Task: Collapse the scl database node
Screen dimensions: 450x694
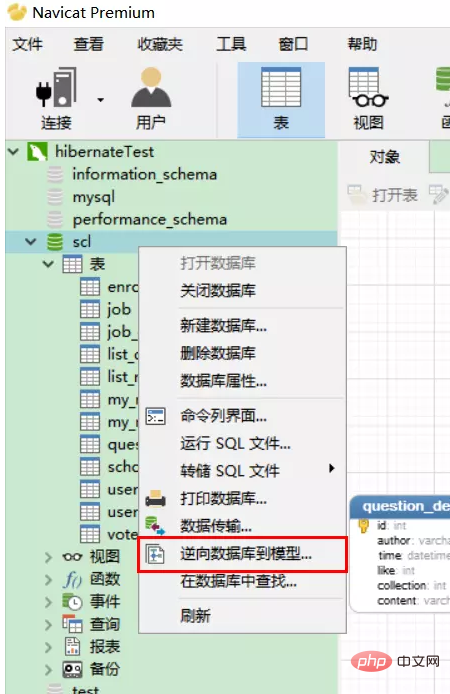Action: 31,242
